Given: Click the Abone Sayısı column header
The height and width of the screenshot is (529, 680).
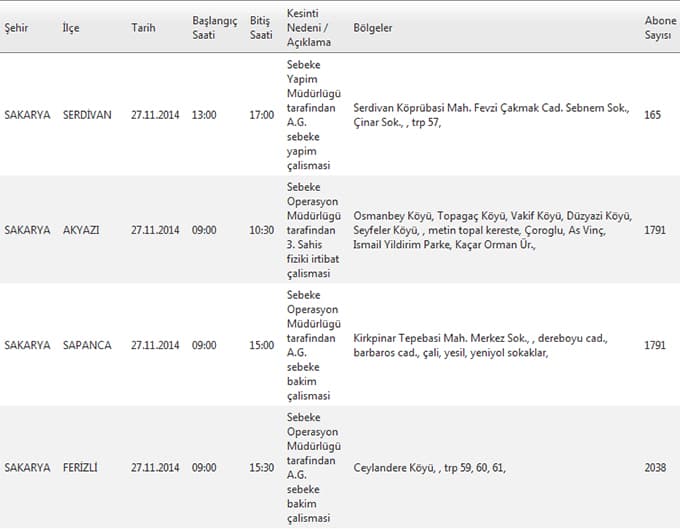Looking at the screenshot, I should (x=660, y=28).
